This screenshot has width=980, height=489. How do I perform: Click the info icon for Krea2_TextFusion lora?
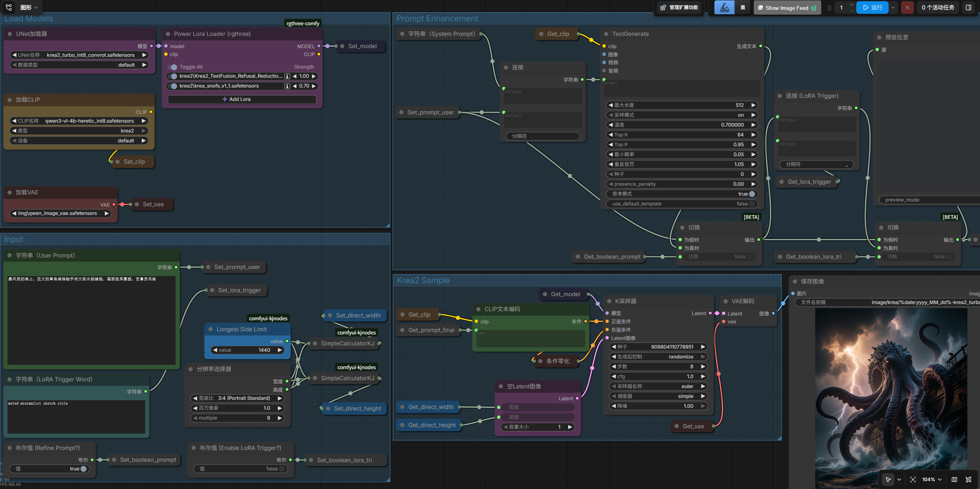[287, 76]
